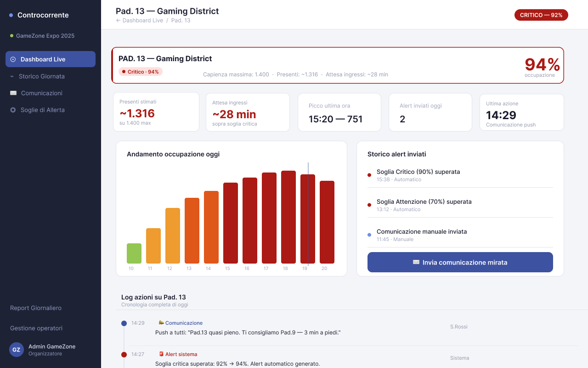Select 'Soglia Critico (90%) superata' alert

pos(460,175)
